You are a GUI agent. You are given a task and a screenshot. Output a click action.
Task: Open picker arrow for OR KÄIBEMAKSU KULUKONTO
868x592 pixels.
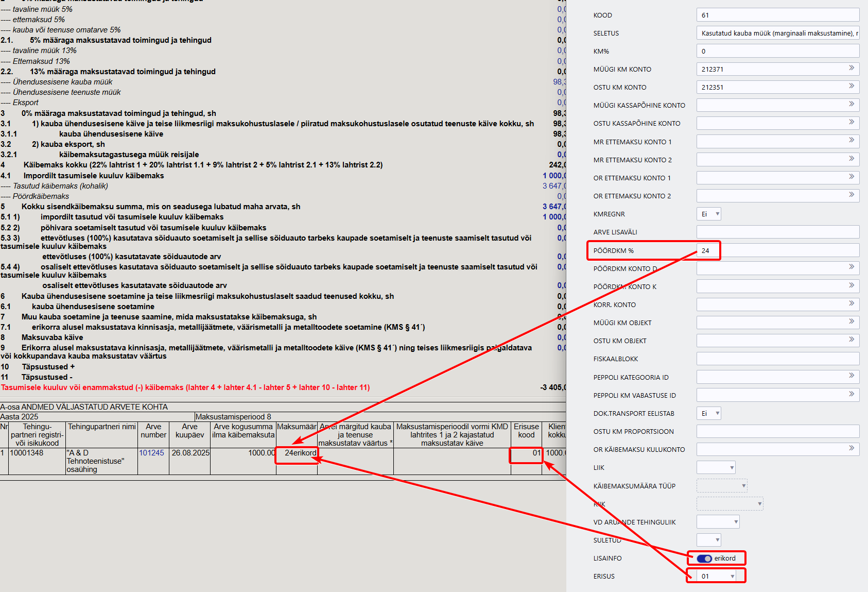(852, 448)
